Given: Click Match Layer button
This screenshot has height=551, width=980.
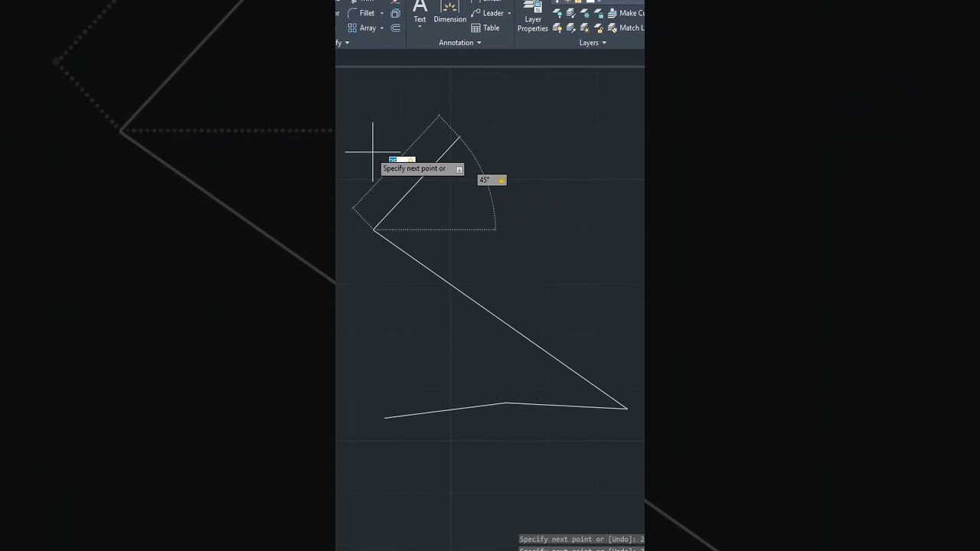Looking at the screenshot, I should [626, 28].
